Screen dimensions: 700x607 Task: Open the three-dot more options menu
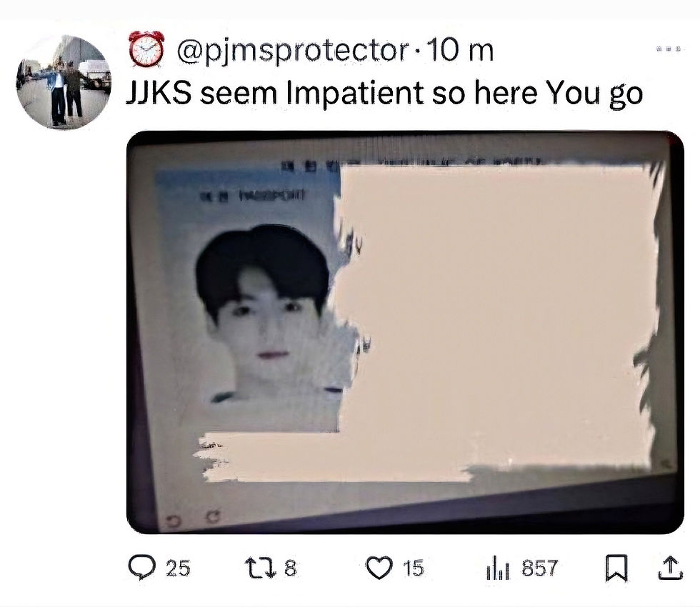[669, 49]
